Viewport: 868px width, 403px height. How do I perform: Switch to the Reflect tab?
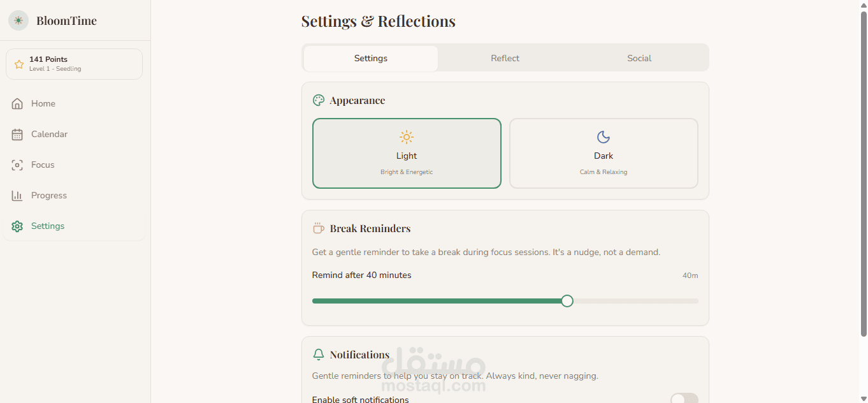pos(505,58)
